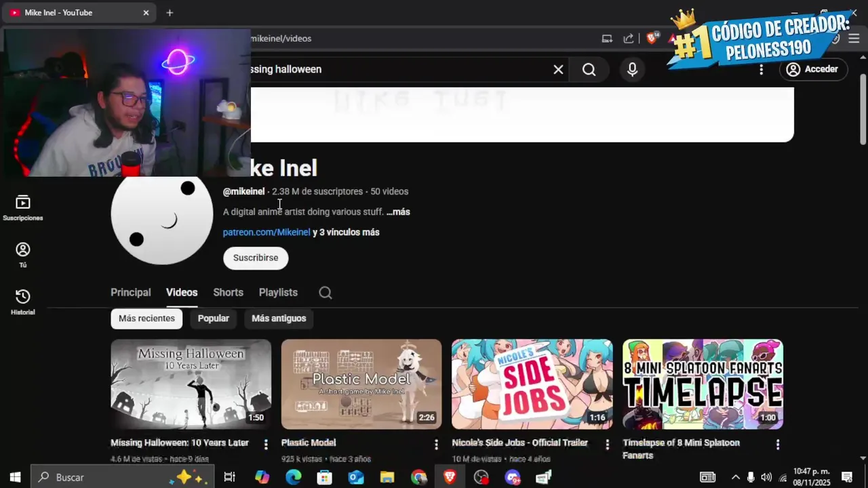Image resolution: width=868 pixels, height=488 pixels.
Task: Open File Explorer from taskbar
Action: pos(387,477)
